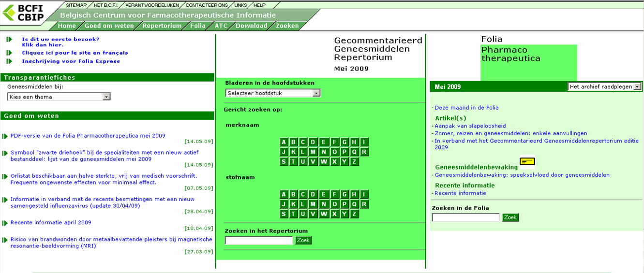The height and width of the screenshot is (273, 644).
Task: Click arrow icon beside 'Recente informatie april 2009'
Action: tap(5, 223)
